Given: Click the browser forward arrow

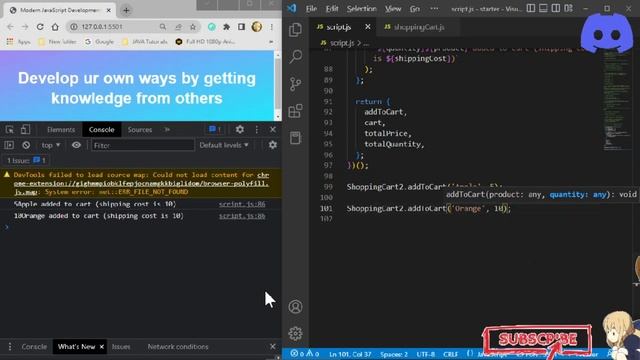Looking at the screenshot, I should tap(25, 27).
